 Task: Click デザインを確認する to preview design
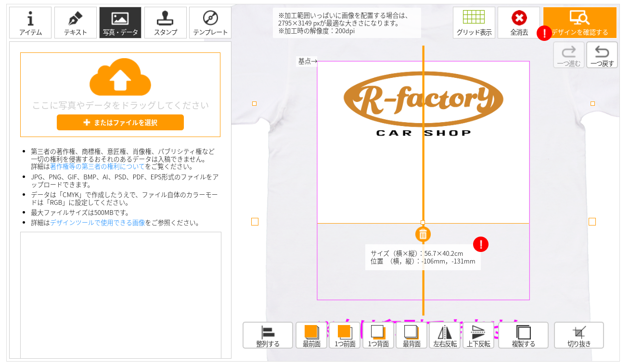tap(580, 23)
